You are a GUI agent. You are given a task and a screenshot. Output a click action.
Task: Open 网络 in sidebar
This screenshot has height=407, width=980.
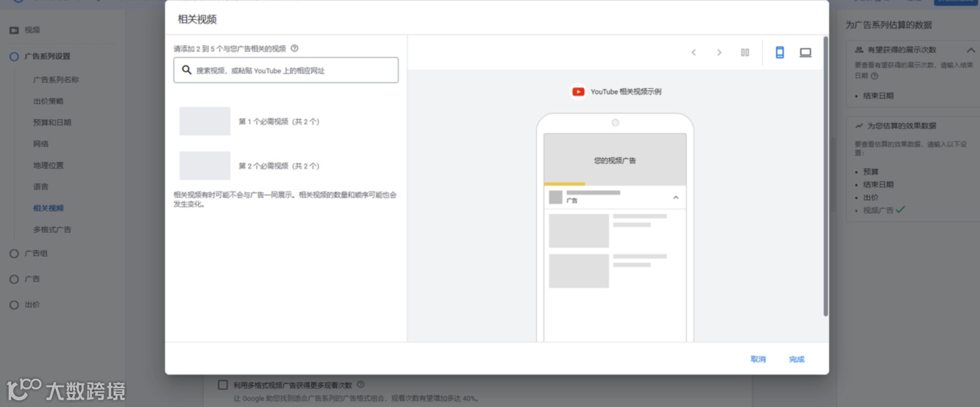tap(41, 144)
